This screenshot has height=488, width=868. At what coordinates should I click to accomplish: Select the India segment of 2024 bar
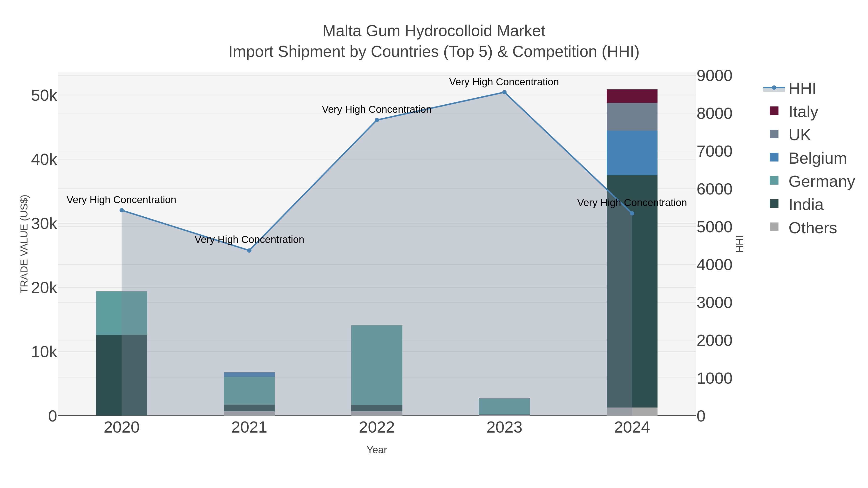click(x=632, y=291)
